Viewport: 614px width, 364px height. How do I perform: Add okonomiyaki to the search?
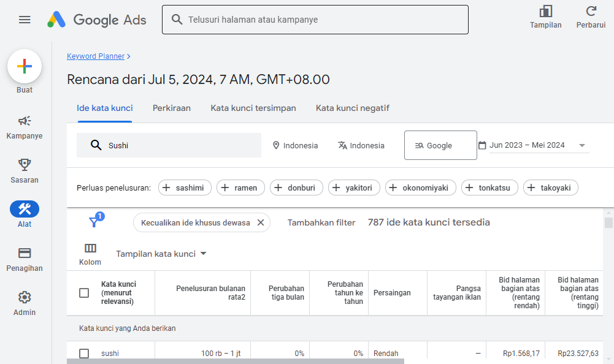tap(421, 188)
